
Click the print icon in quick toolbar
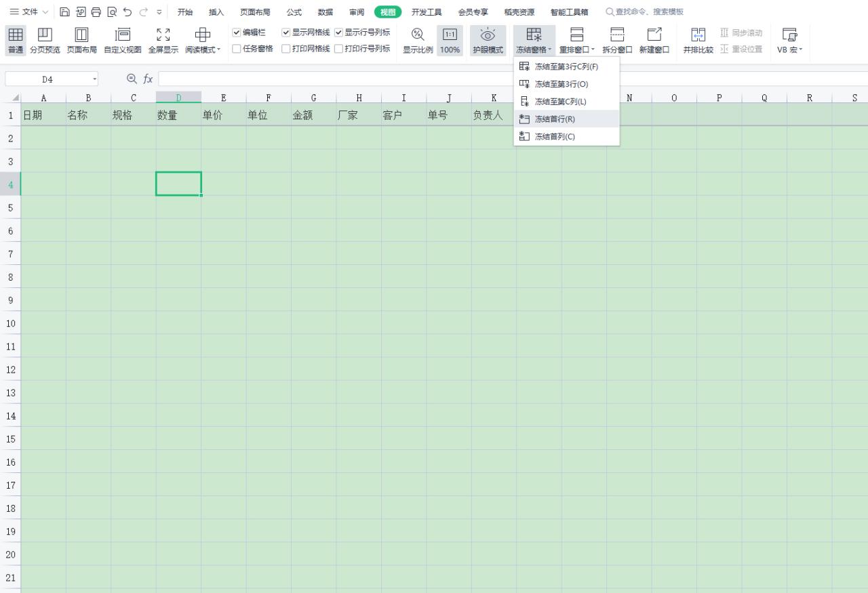[96, 12]
